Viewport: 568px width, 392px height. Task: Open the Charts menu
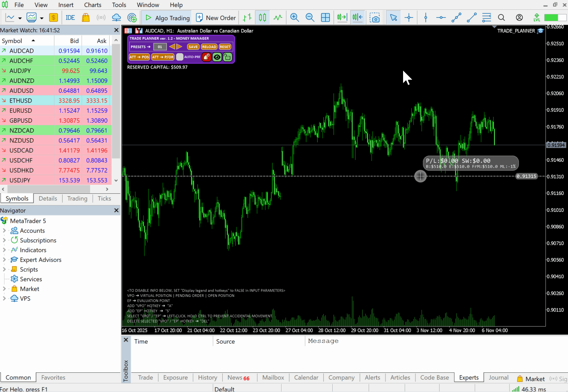(92, 5)
